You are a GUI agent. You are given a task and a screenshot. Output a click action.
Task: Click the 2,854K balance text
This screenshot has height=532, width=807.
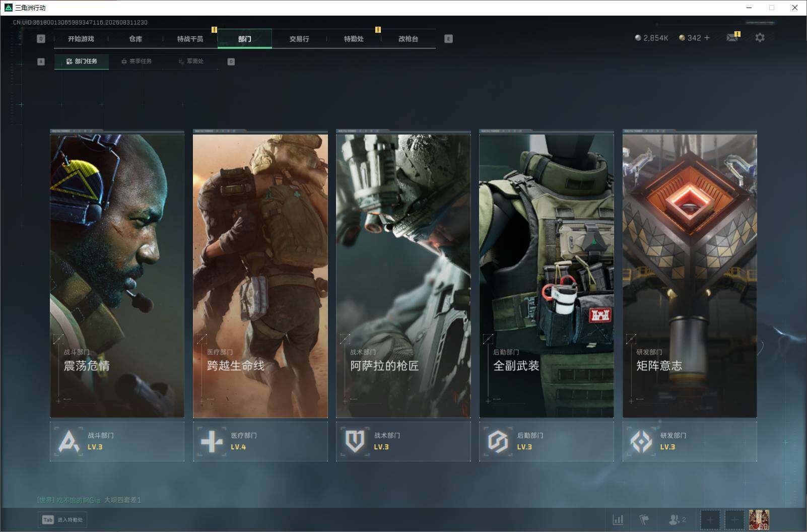pos(655,38)
